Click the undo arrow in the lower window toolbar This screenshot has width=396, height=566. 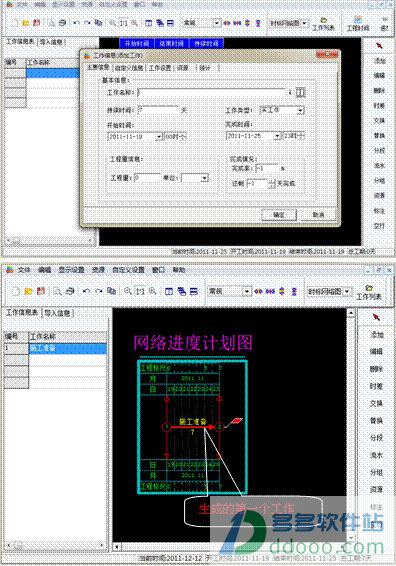tap(86, 291)
